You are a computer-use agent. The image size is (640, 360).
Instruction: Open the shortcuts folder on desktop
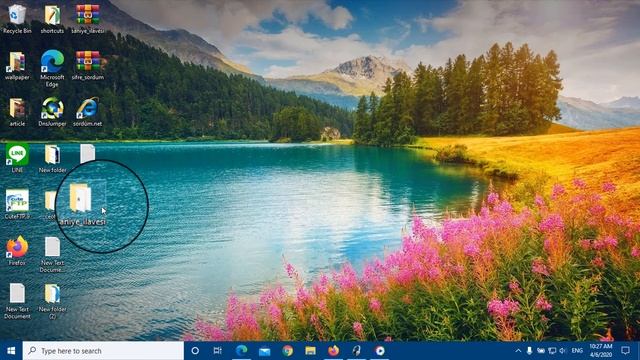(52, 18)
